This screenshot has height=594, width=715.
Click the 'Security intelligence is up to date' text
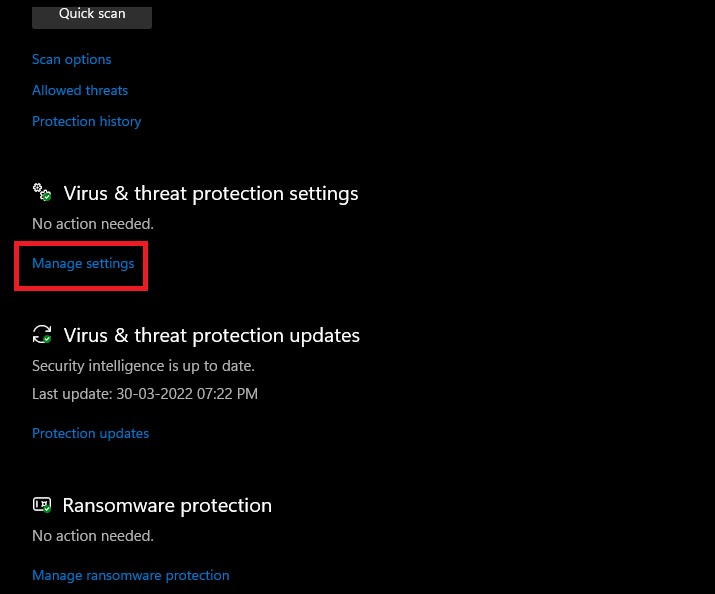144,365
